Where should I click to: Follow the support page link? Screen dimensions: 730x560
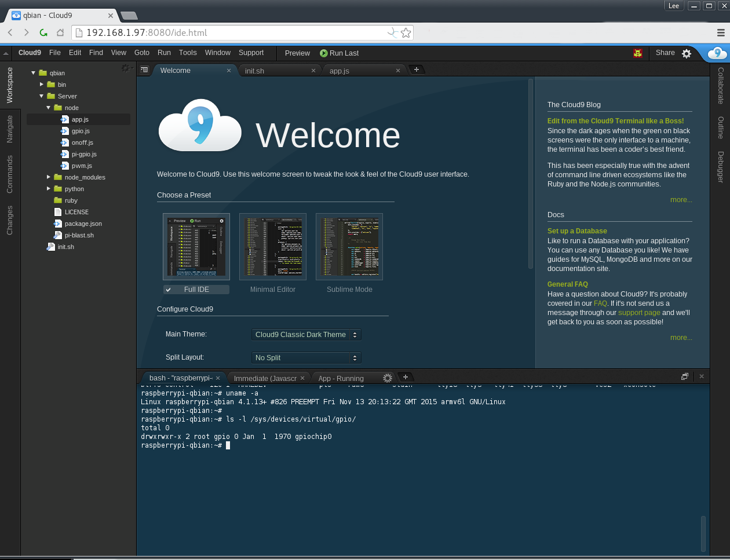639,313
